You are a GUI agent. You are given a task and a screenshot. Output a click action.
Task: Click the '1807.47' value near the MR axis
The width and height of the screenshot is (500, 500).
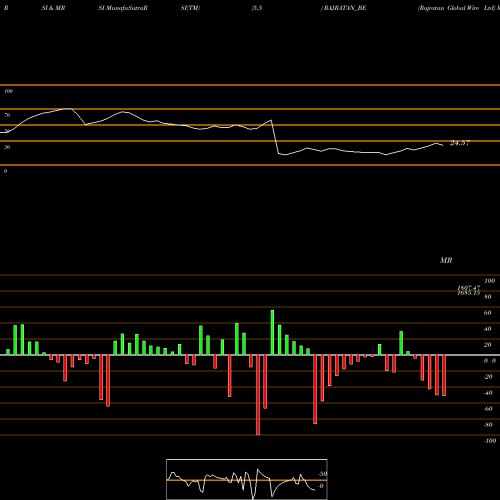tap(469, 288)
